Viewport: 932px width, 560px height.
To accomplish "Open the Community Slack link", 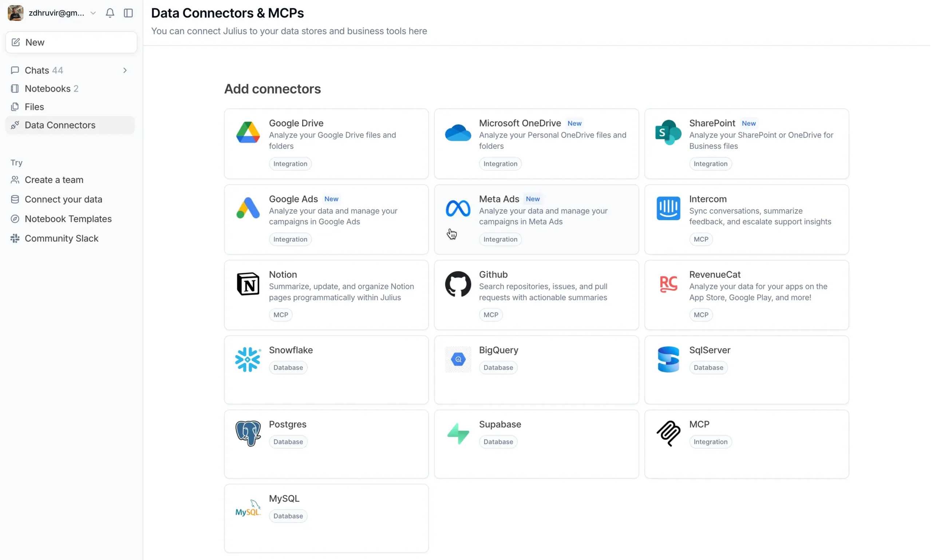I will point(62,238).
